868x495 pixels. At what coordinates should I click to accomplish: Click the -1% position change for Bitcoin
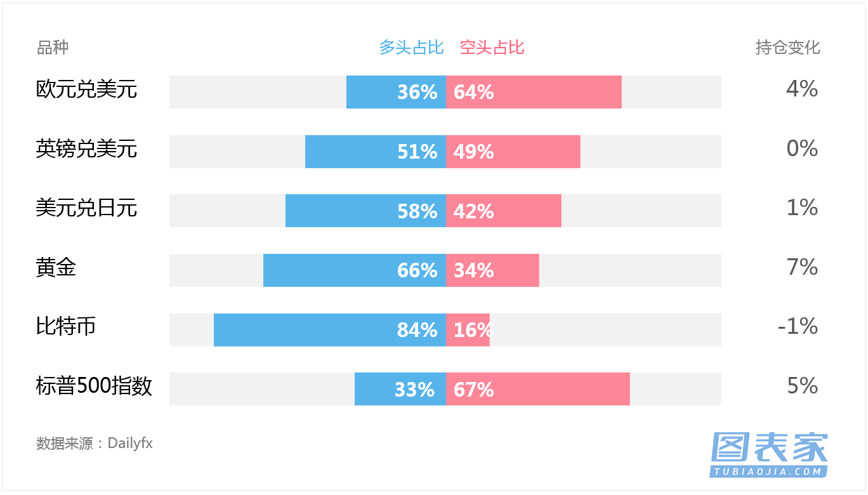coord(798,326)
